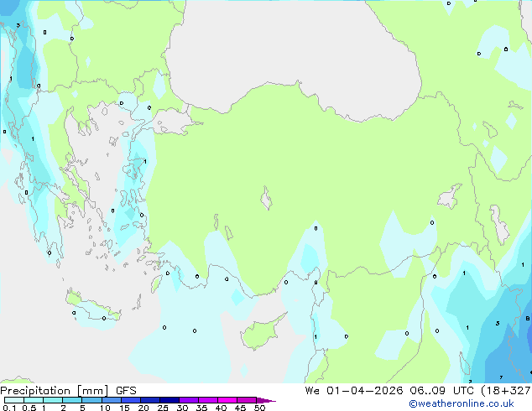Click the legend tick label '0.1'
The width and height of the screenshot is (532, 411).
point(9,408)
